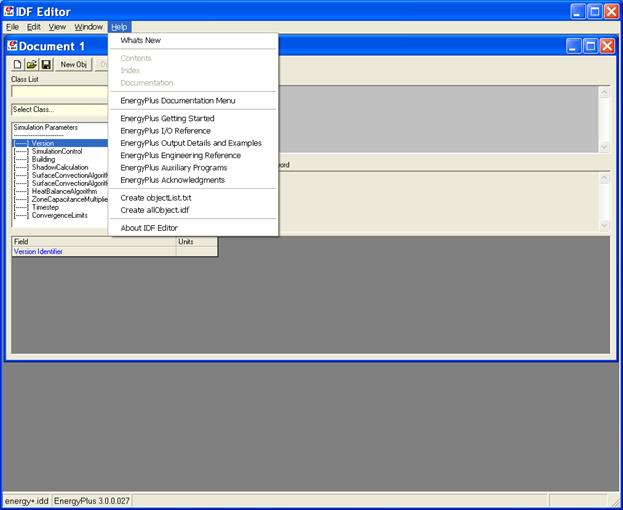Close the Document 1 window
The width and height of the screenshot is (623, 510).
tap(608, 46)
